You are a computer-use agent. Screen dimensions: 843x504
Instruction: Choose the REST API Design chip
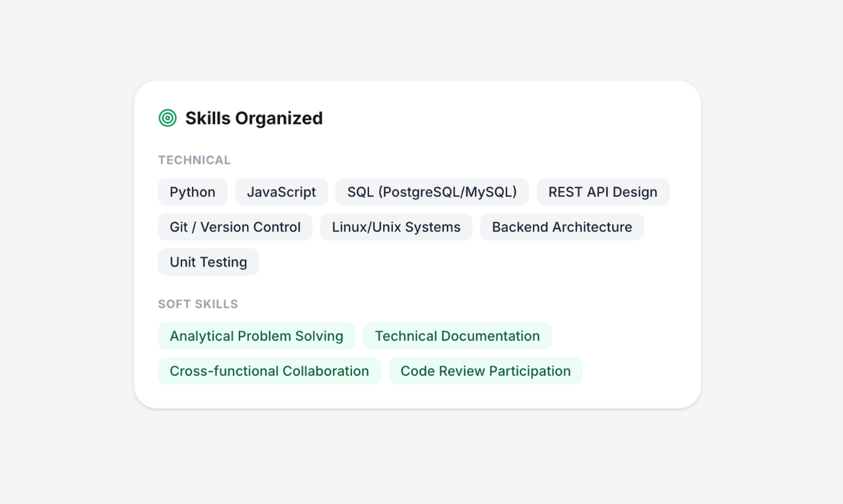pos(603,192)
